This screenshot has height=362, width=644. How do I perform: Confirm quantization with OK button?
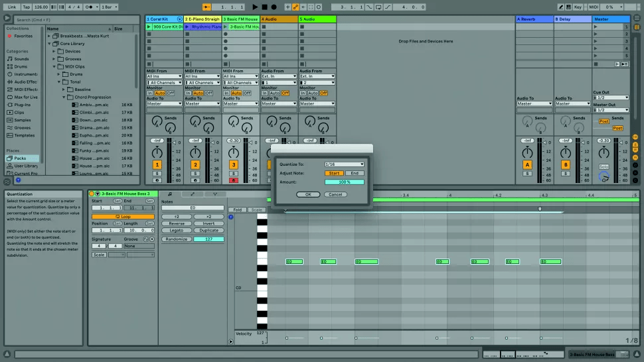point(307,194)
